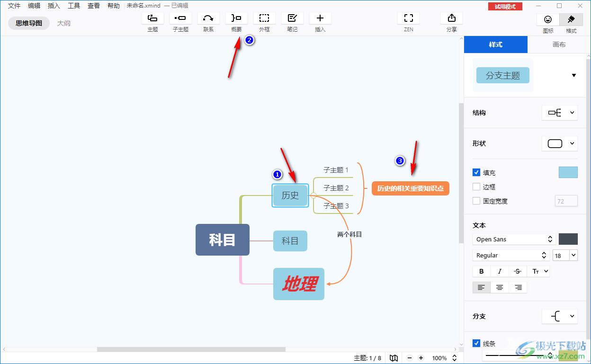
Task: Select the 历史 branch topic
Action: [290, 195]
